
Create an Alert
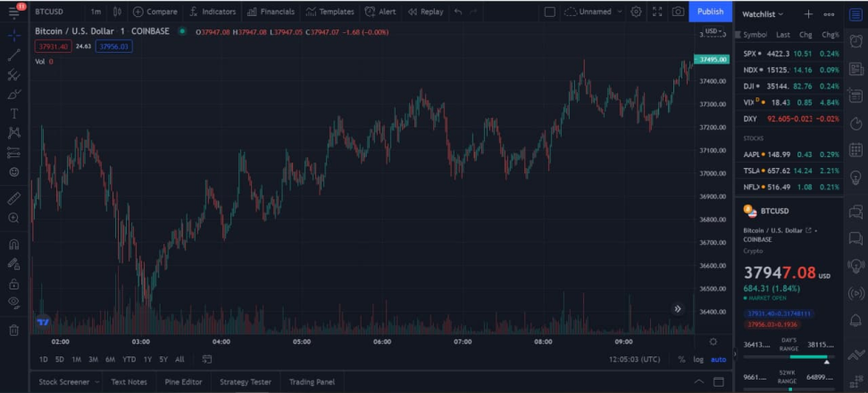tap(380, 12)
